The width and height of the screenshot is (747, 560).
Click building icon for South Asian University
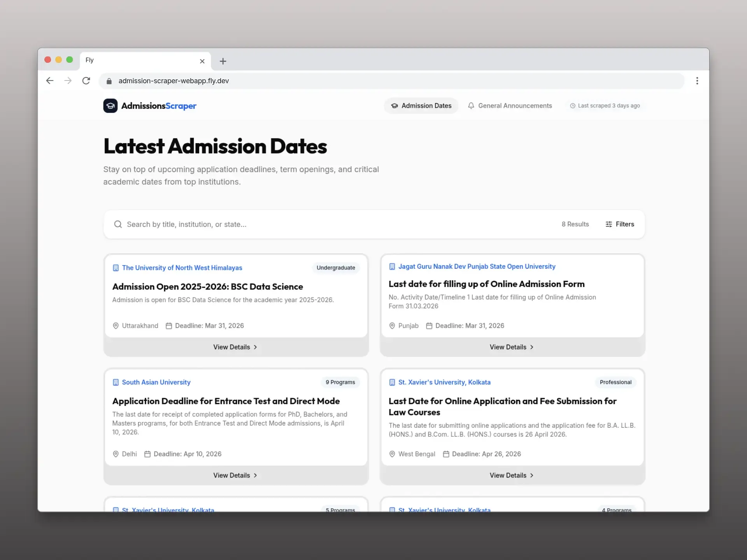(x=116, y=382)
